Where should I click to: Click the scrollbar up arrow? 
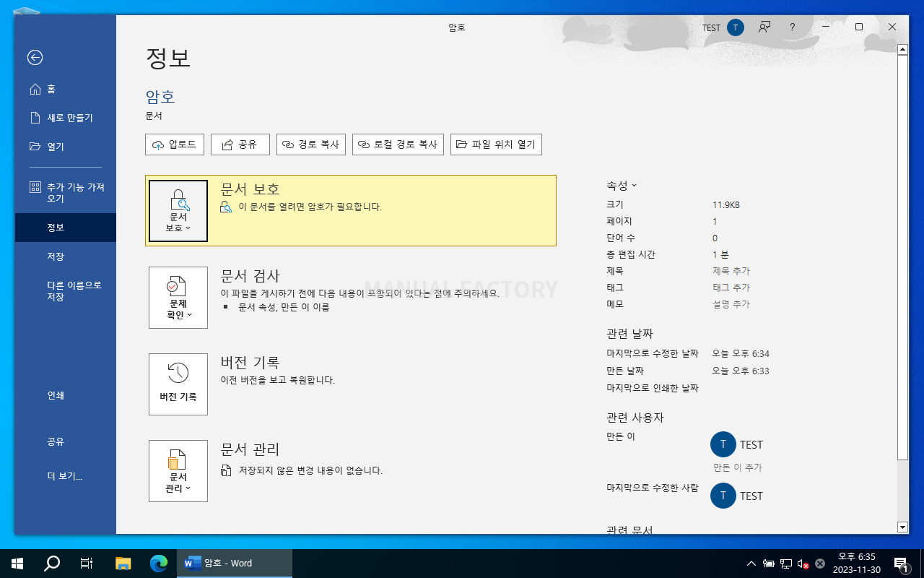coord(902,50)
